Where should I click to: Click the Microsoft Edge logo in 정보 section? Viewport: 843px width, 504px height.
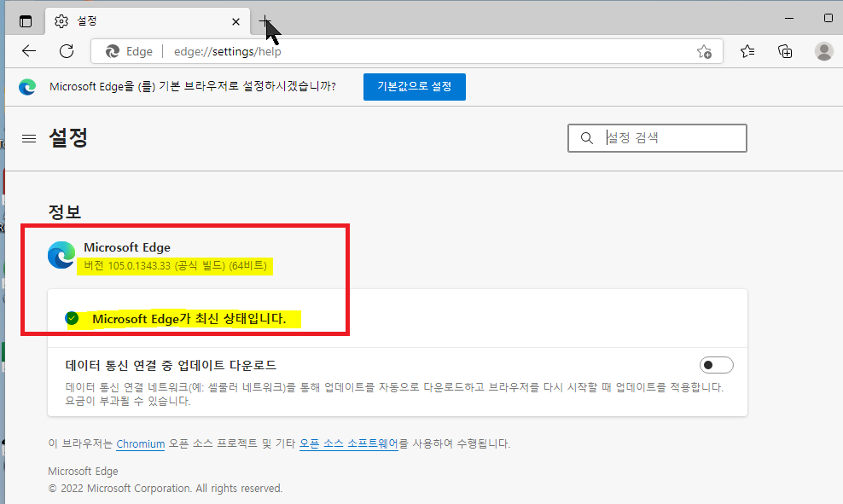click(x=61, y=255)
